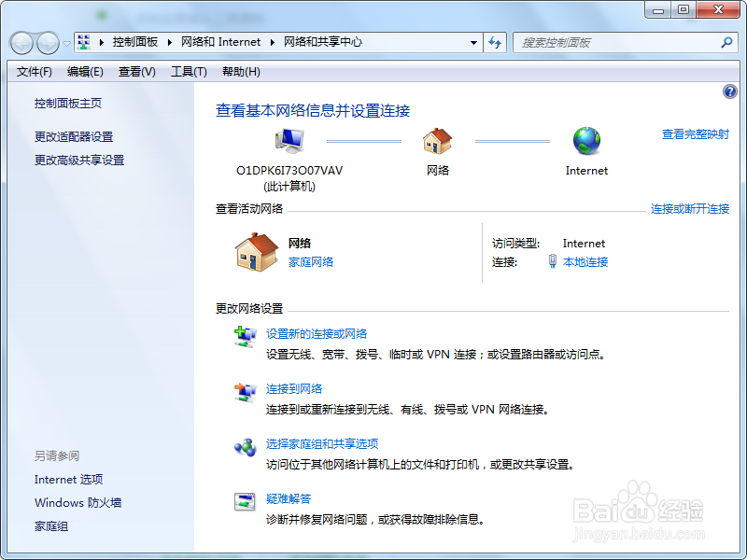The image size is (747, 560).
Task: Click the 本地连接 connection link
Action: [x=588, y=261]
